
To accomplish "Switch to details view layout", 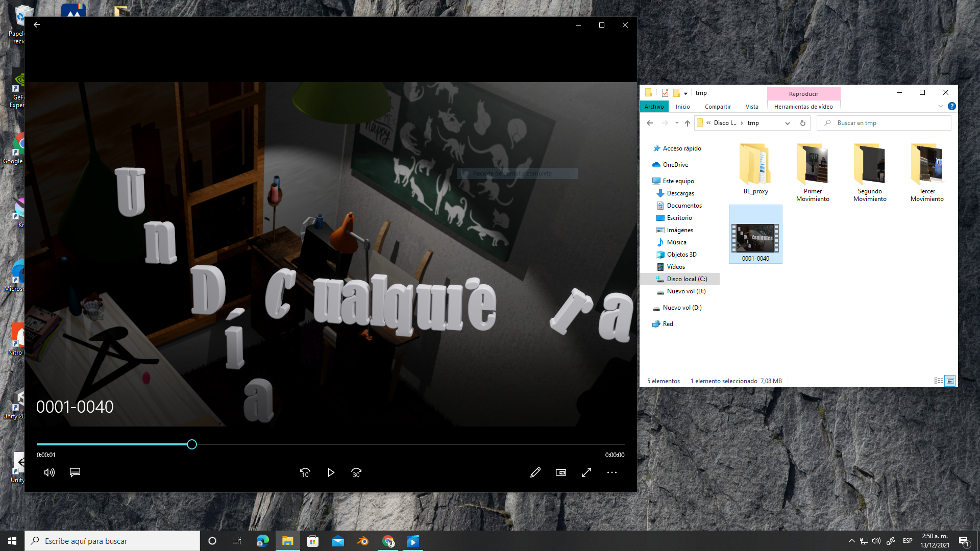I will click(x=938, y=381).
